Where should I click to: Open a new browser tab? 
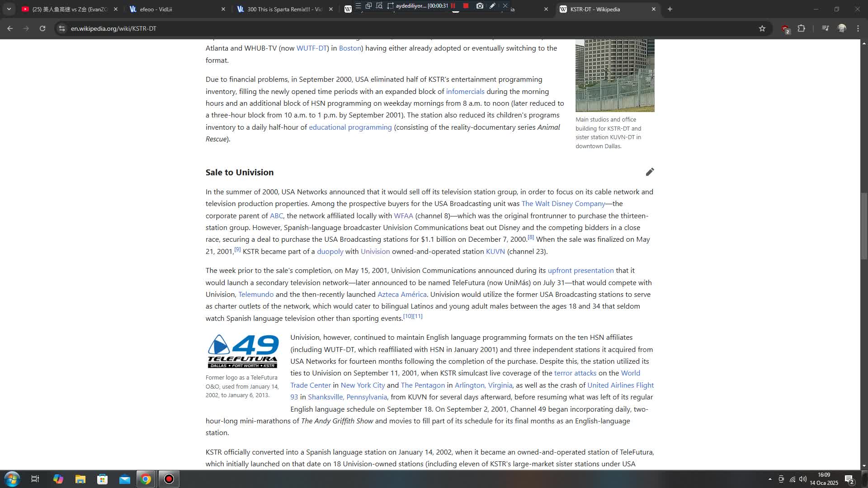click(x=670, y=9)
